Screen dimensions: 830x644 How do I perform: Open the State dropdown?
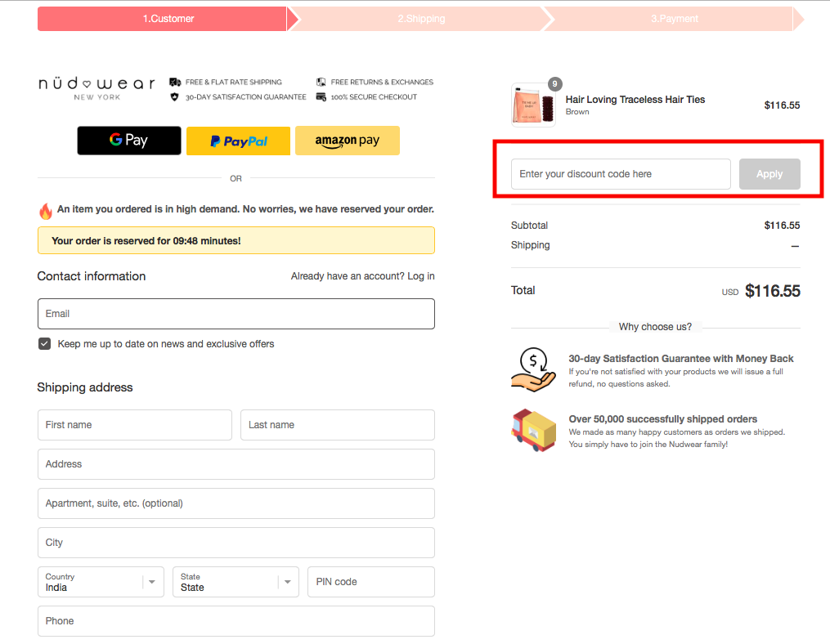236,582
